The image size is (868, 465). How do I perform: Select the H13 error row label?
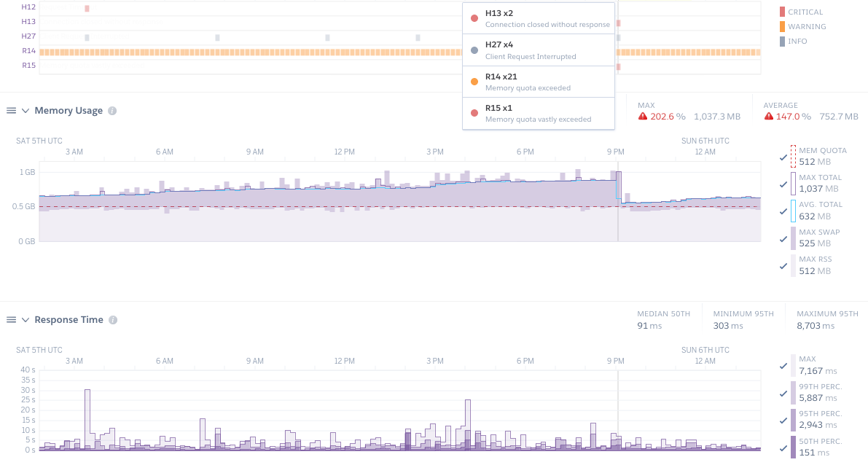click(28, 22)
